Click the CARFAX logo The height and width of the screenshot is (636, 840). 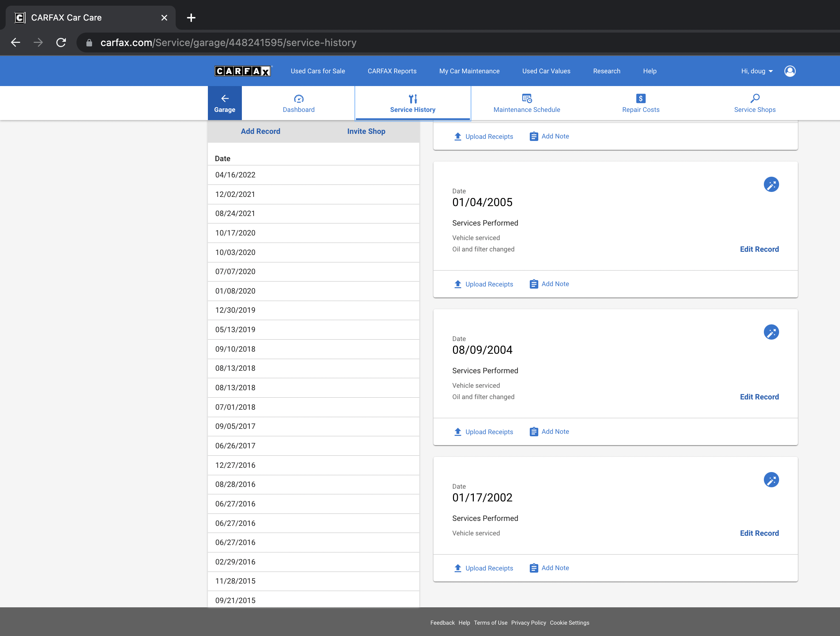(243, 71)
